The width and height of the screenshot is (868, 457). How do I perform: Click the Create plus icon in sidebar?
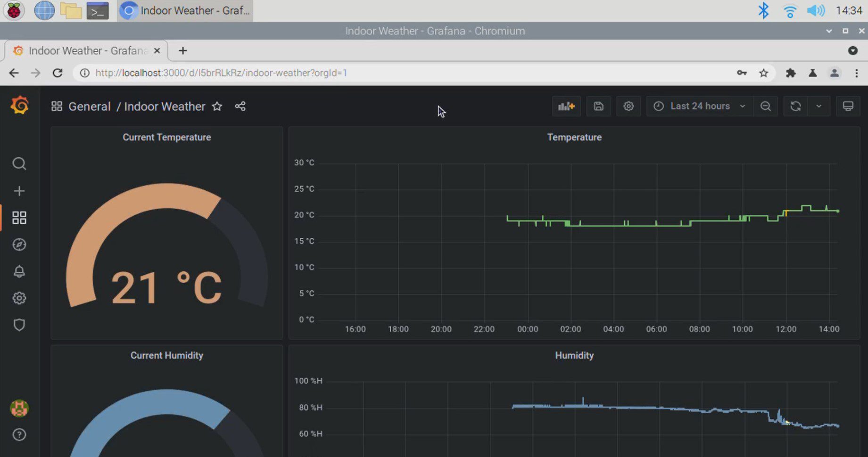[x=19, y=191]
